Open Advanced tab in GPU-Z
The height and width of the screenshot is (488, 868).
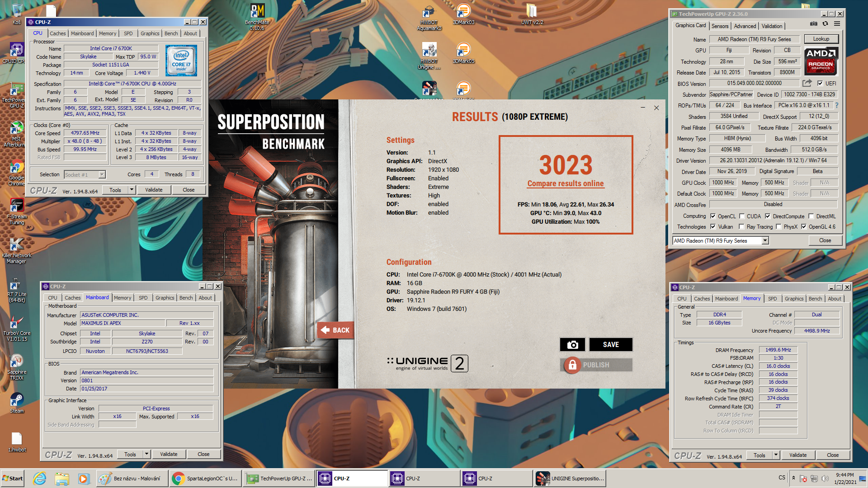tap(745, 26)
